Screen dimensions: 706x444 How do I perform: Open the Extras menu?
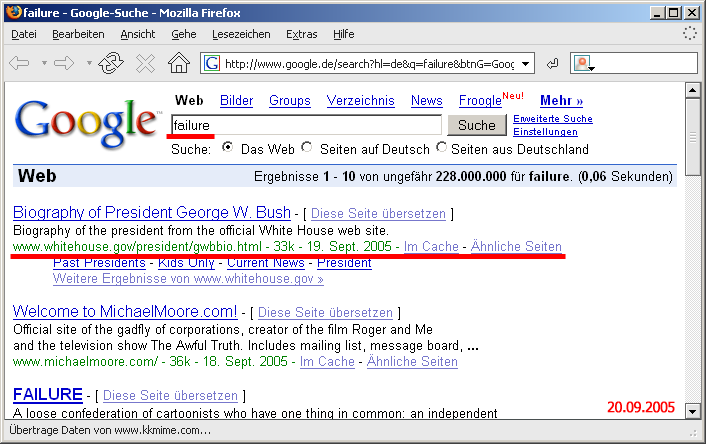[302, 34]
